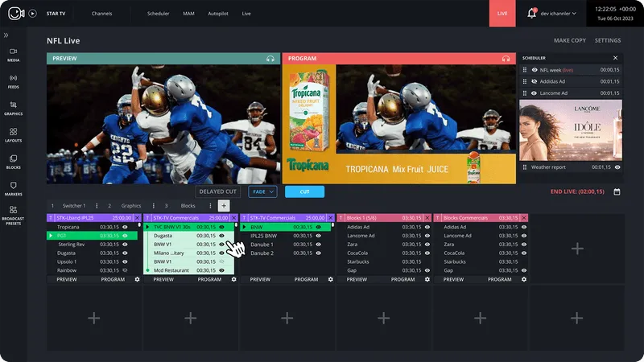Toggle visibility of Addidas Ad in scheduler
The height and width of the screenshot is (362, 644).
point(535,81)
